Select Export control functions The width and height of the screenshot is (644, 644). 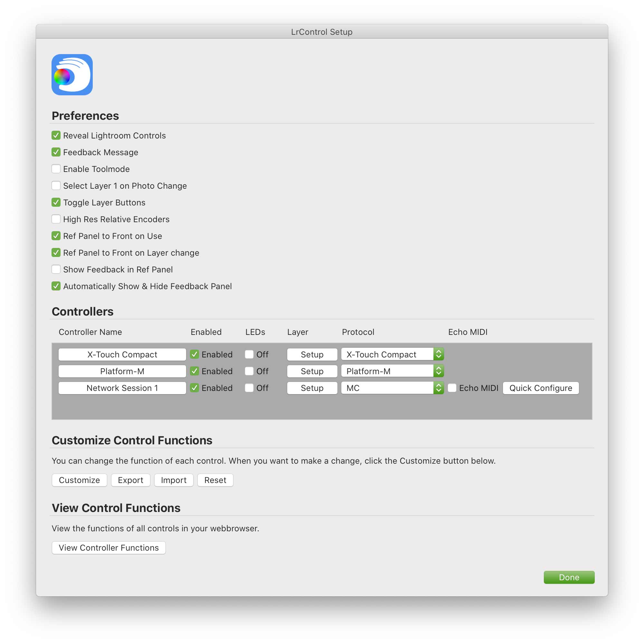point(131,480)
